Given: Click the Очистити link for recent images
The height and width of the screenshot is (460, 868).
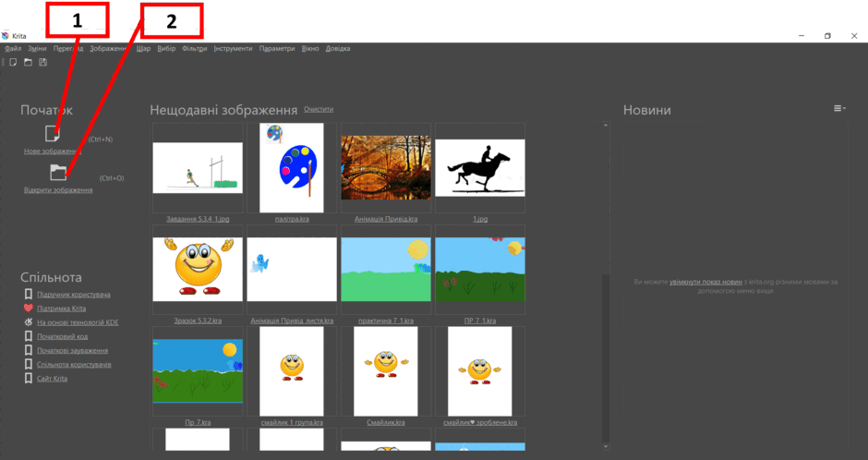Looking at the screenshot, I should 319,109.
